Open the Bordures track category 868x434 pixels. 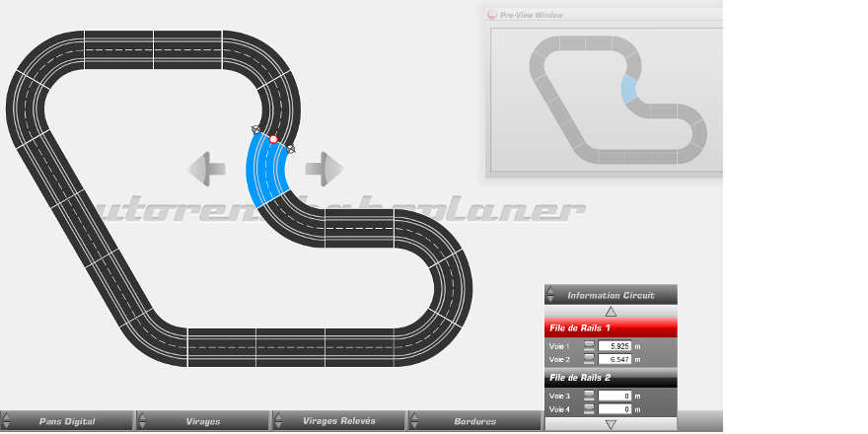coord(474,421)
